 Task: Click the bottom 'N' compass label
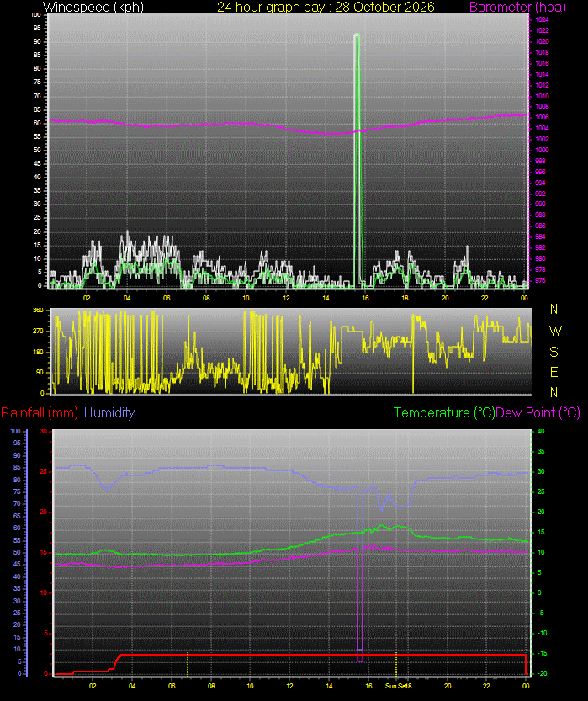click(554, 392)
